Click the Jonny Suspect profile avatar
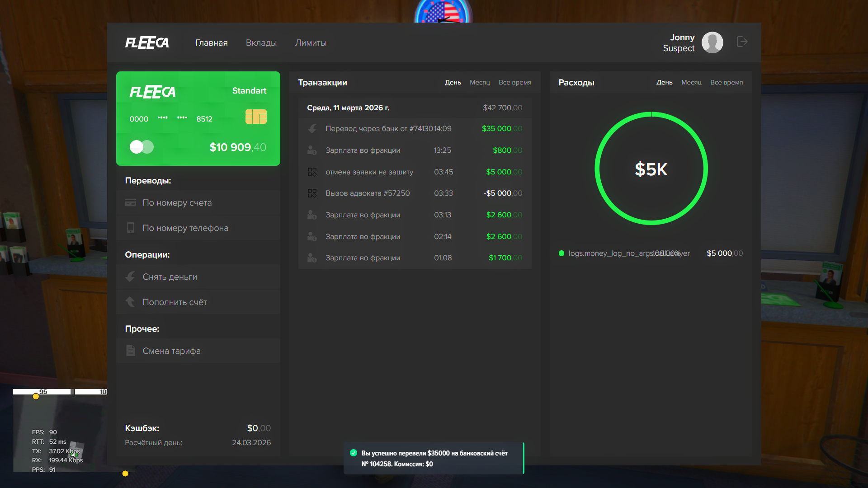The height and width of the screenshot is (488, 868). (712, 42)
